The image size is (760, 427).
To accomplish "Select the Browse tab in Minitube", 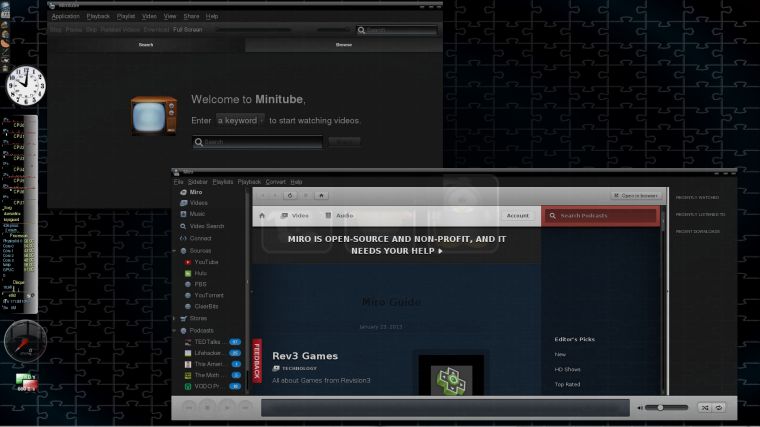I will tap(344, 45).
